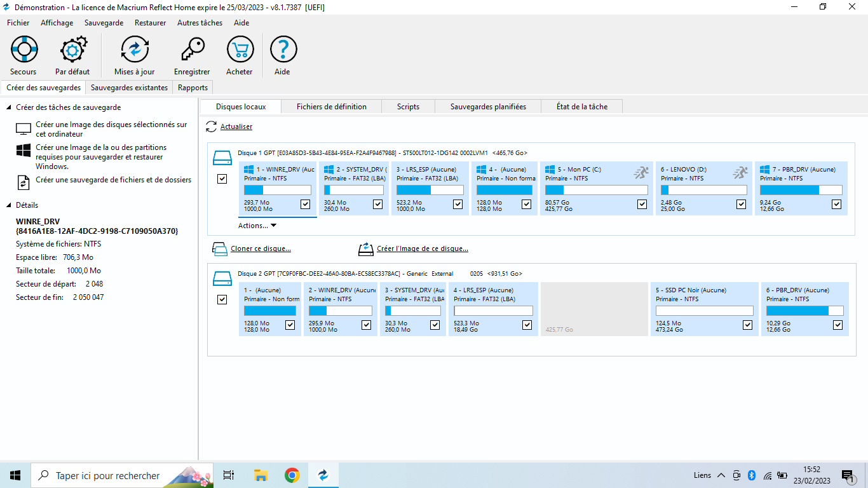Open the Windows Start menu
This screenshot has height=488, width=868.
click(15, 475)
